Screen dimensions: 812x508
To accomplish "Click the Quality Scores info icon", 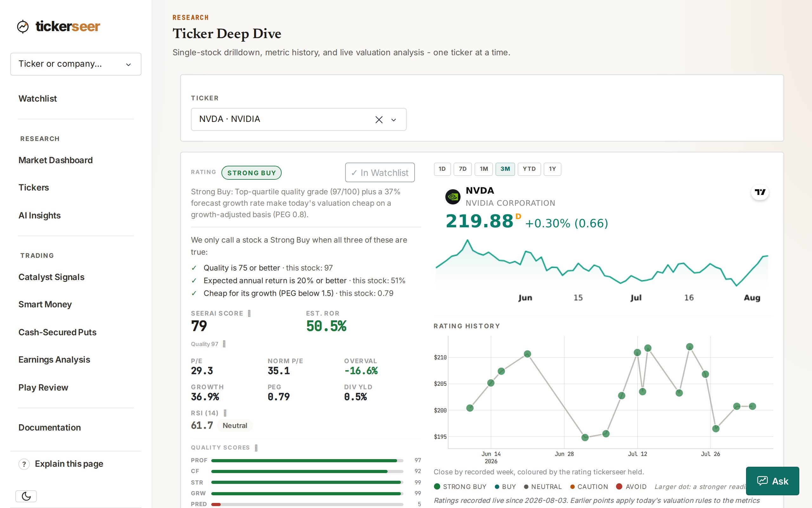I will (256, 448).
